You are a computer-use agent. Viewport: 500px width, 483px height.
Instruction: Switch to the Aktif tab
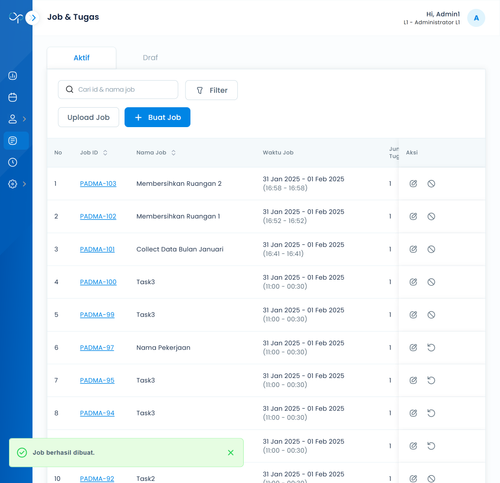82,58
